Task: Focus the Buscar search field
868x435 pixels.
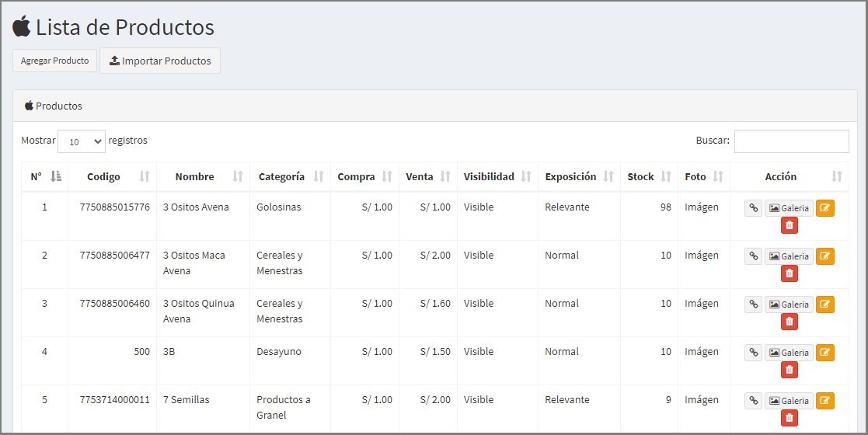Action: pos(792,141)
